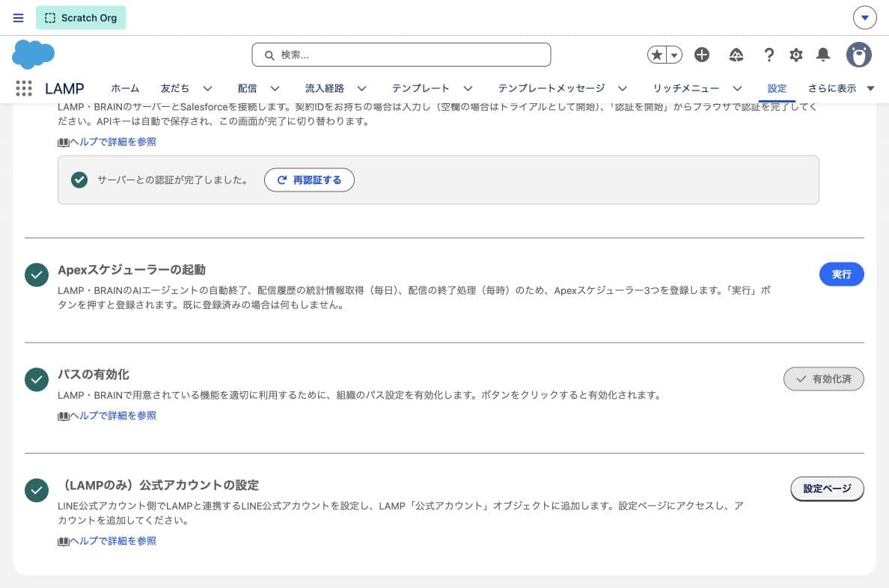Click the check icon beside パスの有効化
Image resolution: width=889 pixels, height=588 pixels.
tap(36, 379)
